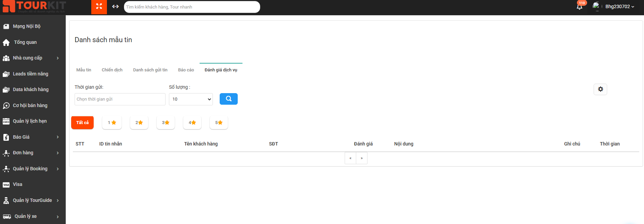The height and width of the screenshot is (224, 644).
Task: Click the Leads tiềm năng icon
Action: click(6, 74)
